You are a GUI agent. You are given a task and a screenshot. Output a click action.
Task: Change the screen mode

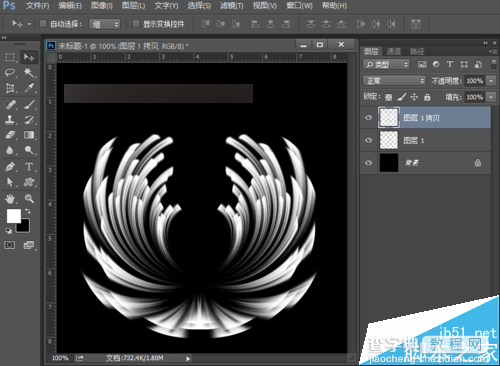29,245
